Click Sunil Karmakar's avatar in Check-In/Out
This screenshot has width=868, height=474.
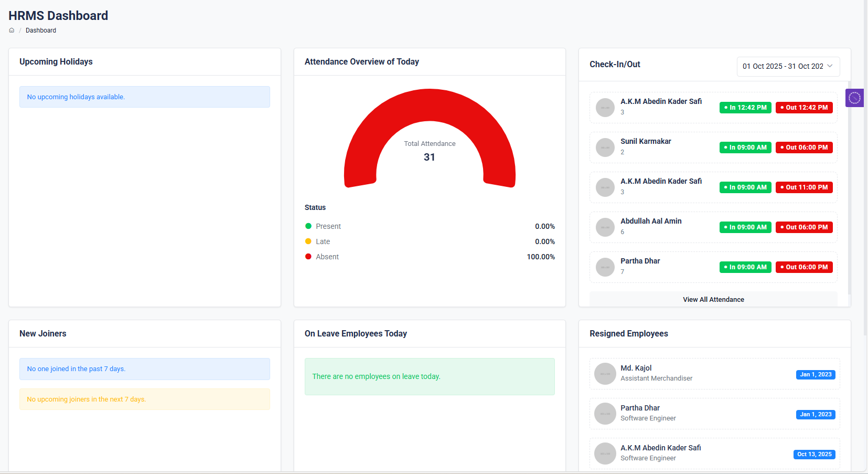tap(605, 148)
